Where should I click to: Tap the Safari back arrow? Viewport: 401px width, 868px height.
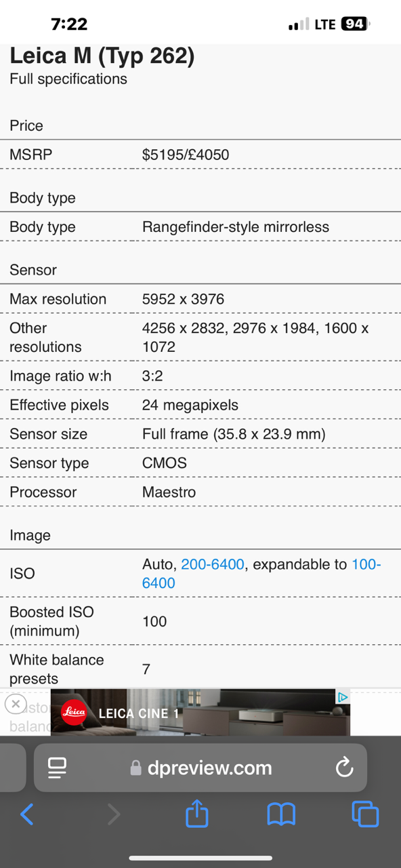click(27, 814)
